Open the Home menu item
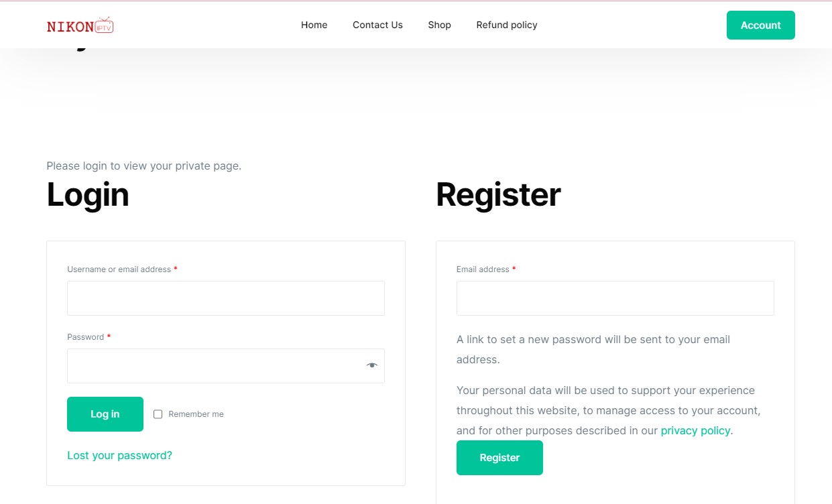Screen dimensions: 832x504 314,25
